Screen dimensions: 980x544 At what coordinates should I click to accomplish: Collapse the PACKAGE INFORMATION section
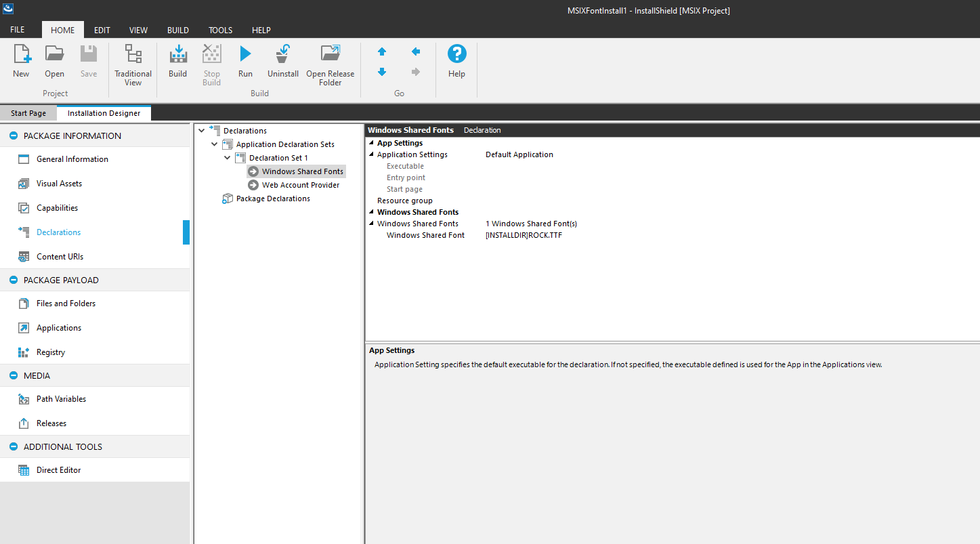[14, 136]
